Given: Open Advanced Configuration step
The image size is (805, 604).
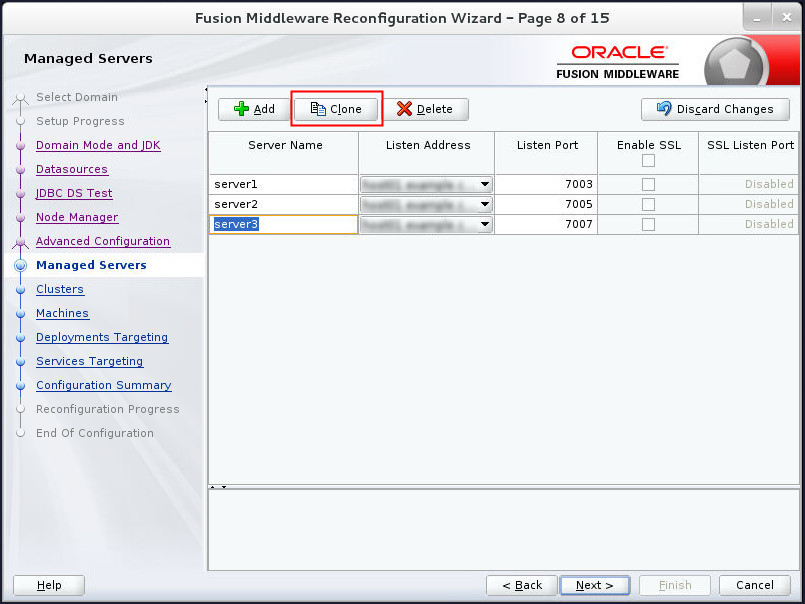Looking at the screenshot, I should (103, 241).
